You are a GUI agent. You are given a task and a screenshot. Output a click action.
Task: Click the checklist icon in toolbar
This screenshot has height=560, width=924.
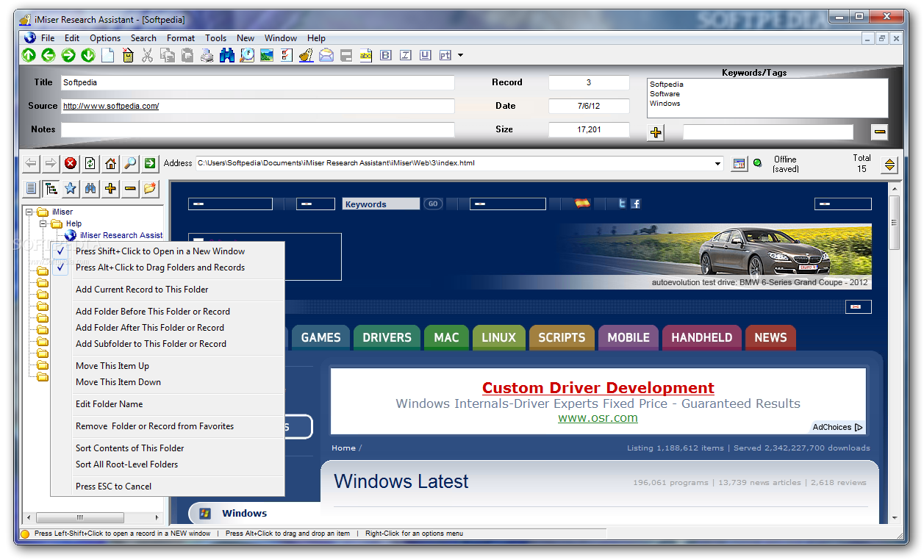click(x=287, y=55)
